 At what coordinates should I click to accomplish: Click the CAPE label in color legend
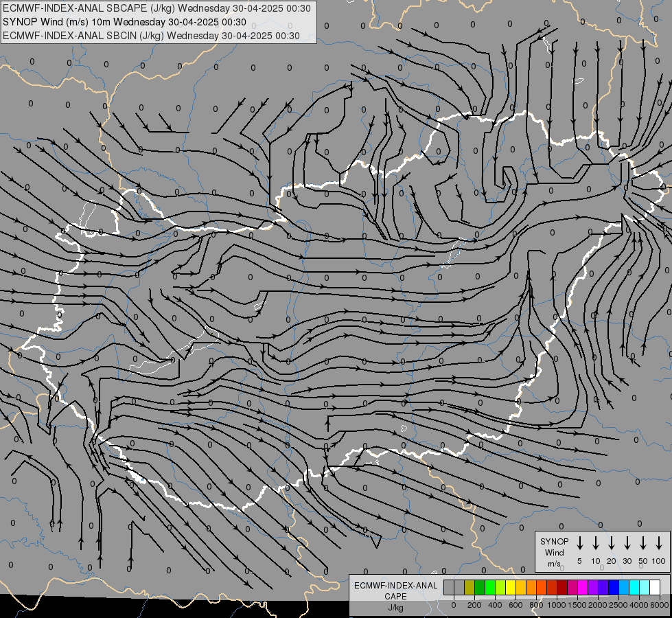point(395,597)
